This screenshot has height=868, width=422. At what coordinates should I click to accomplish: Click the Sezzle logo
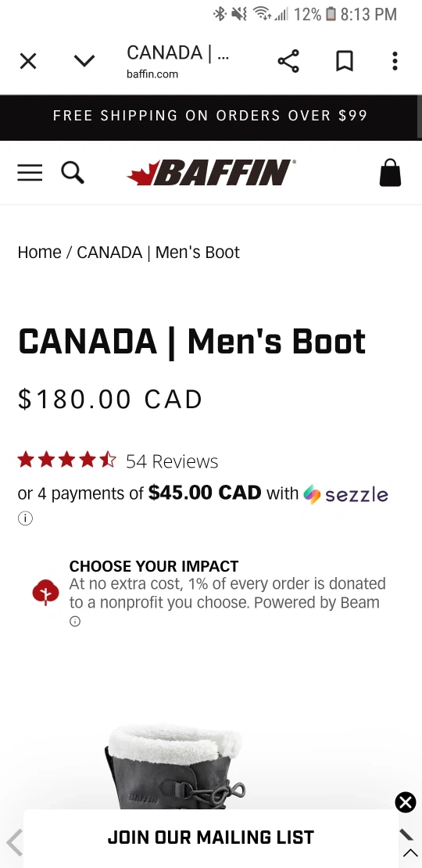click(345, 493)
